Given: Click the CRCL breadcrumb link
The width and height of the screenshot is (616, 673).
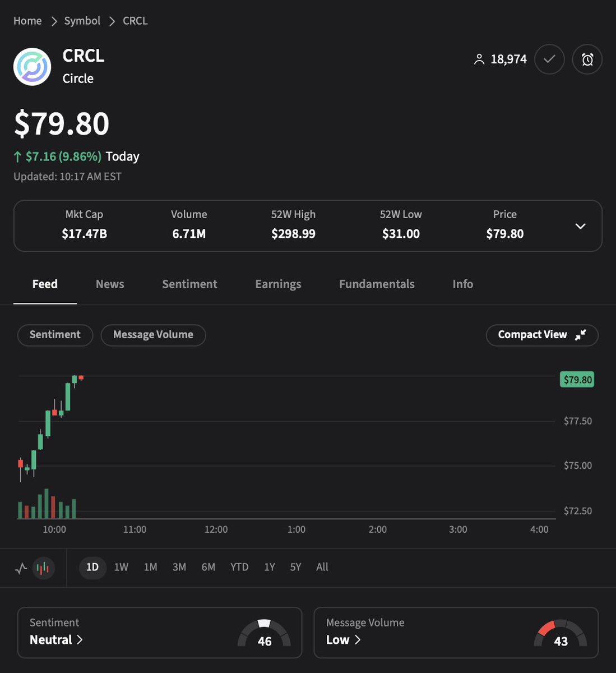Looking at the screenshot, I should tap(135, 21).
